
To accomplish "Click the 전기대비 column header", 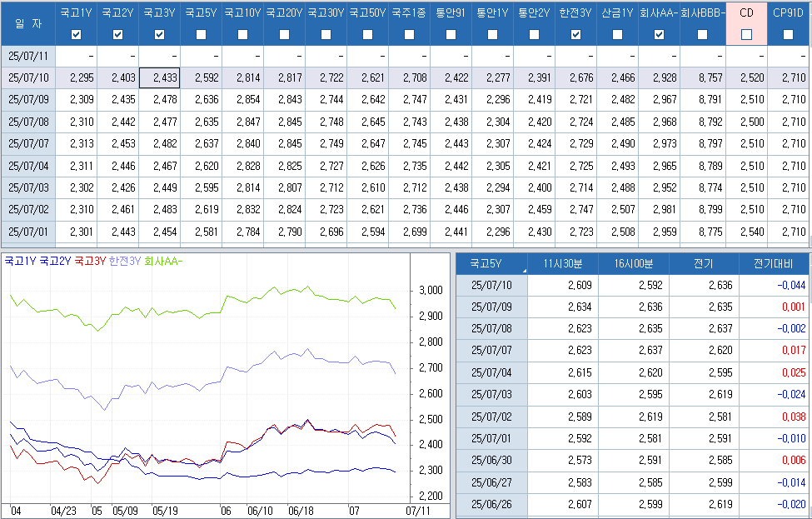I will coord(775,264).
